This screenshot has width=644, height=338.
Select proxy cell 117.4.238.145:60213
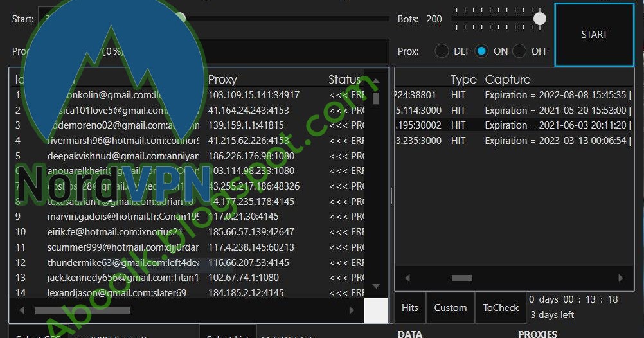coord(251,247)
